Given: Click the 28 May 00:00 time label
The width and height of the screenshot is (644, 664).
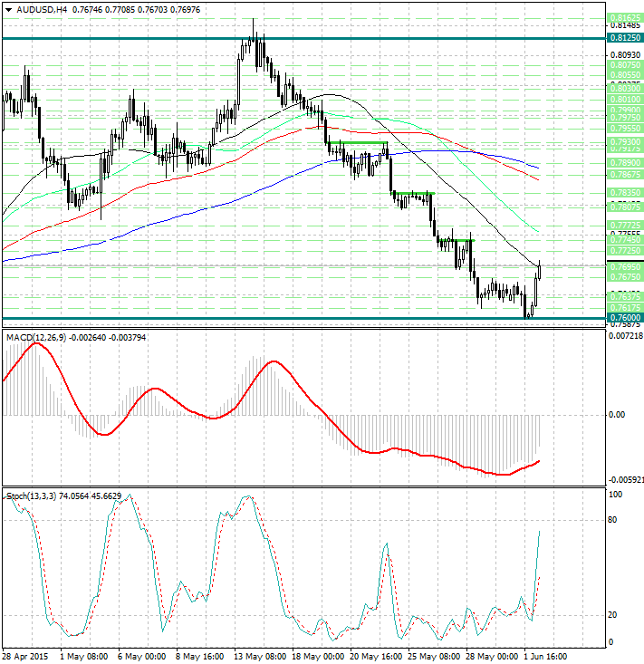Looking at the screenshot, I should pos(492,657).
